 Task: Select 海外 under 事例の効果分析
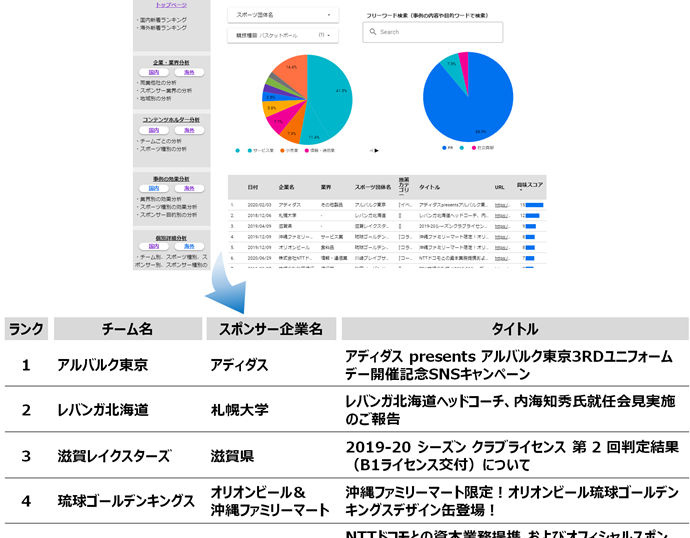189,188
